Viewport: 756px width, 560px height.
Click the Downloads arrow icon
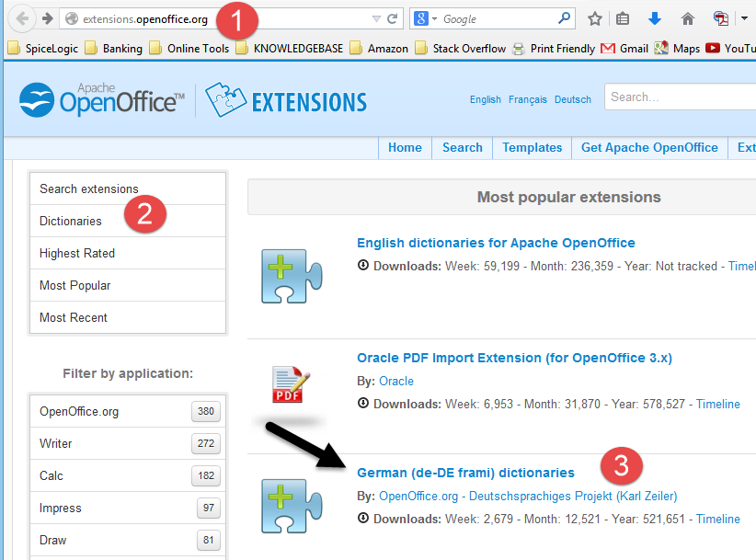[x=653, y=17]
